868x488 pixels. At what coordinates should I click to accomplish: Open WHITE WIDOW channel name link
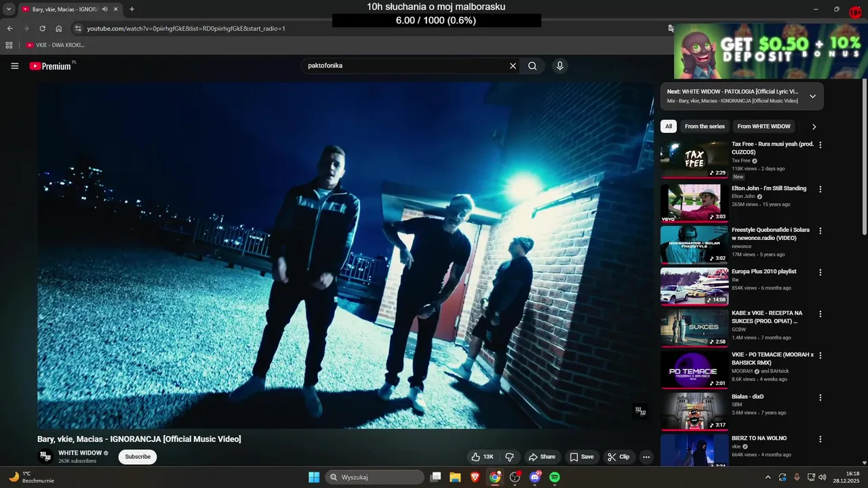point(80,453)
